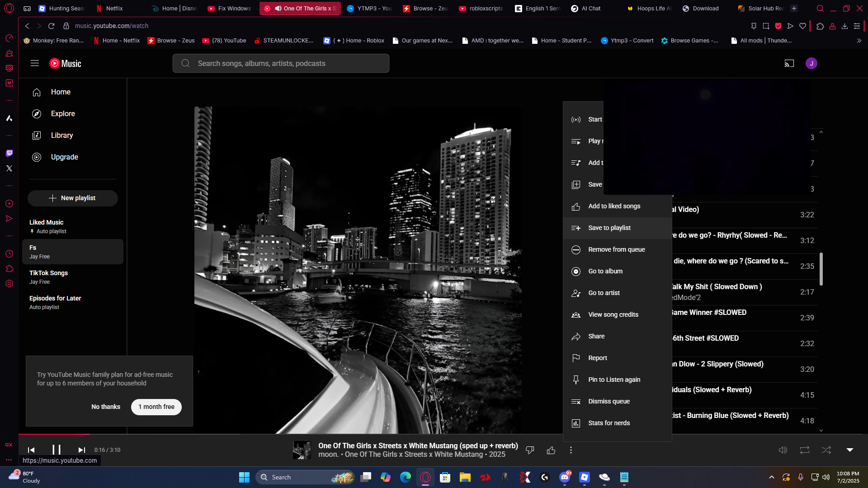Open the Windows Start menu

[x=244, y=478]
